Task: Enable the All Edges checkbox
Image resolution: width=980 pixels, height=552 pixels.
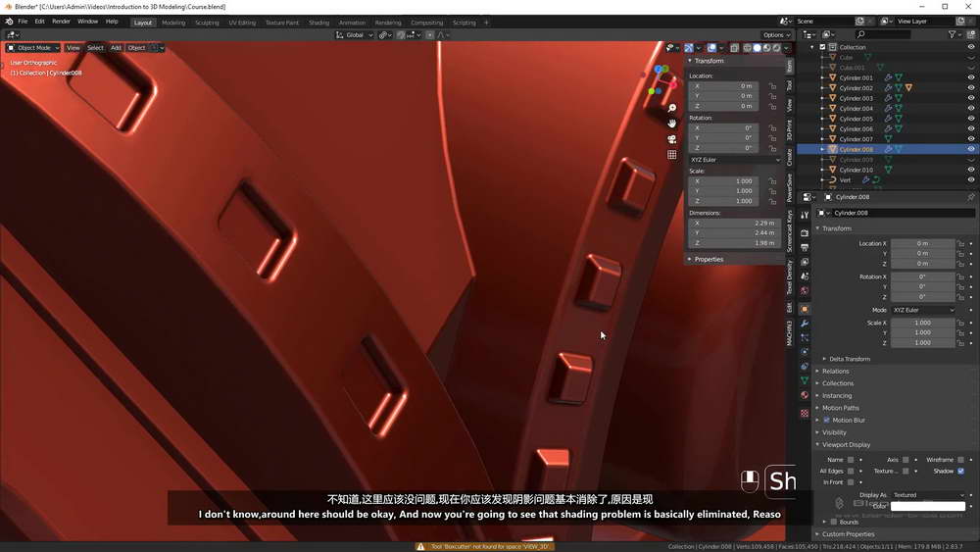Action: (x=851, y=471)
